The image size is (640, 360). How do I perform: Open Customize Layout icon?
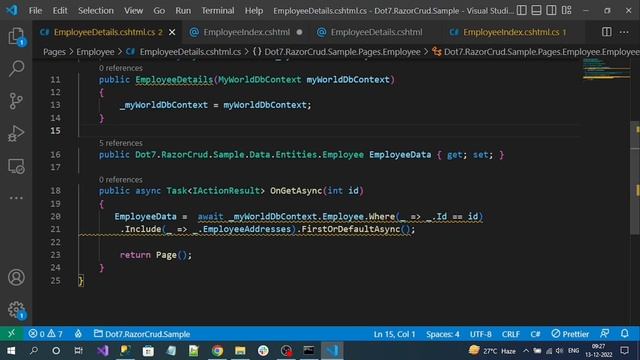pyautogui.click(x=566, y=10)
